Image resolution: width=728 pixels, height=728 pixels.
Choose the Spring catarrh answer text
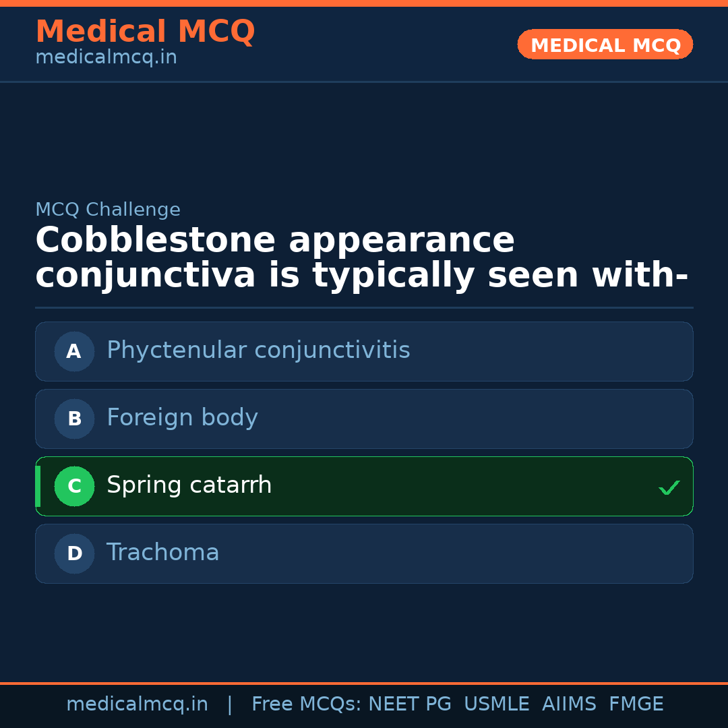click(x=189, y=485)
